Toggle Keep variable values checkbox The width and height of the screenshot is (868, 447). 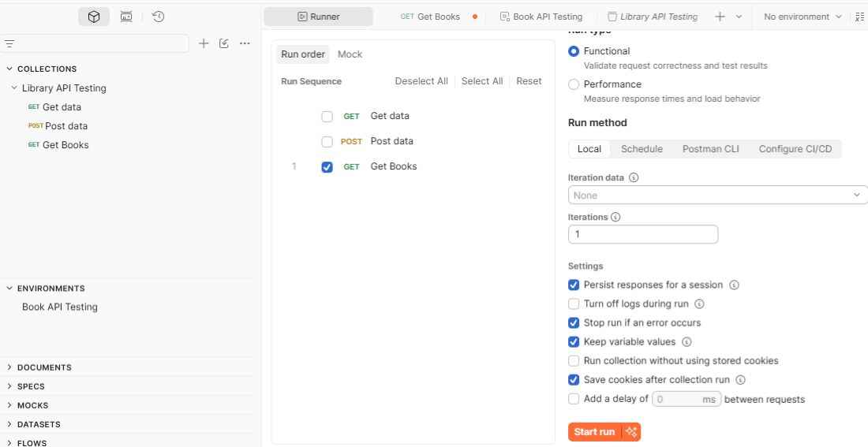pyautogui.click(x=574, y=342)
